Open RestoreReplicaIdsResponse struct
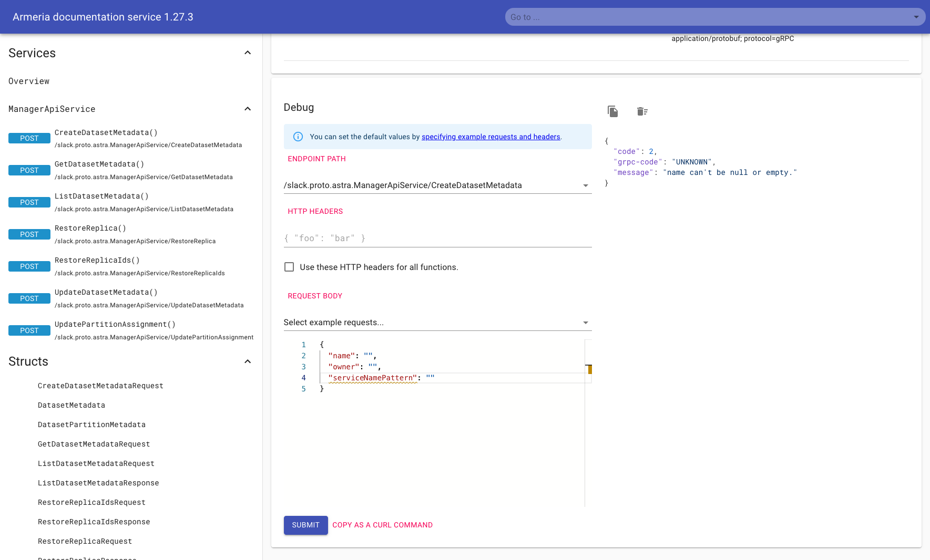The image size is (930, 560). (94, 522)
